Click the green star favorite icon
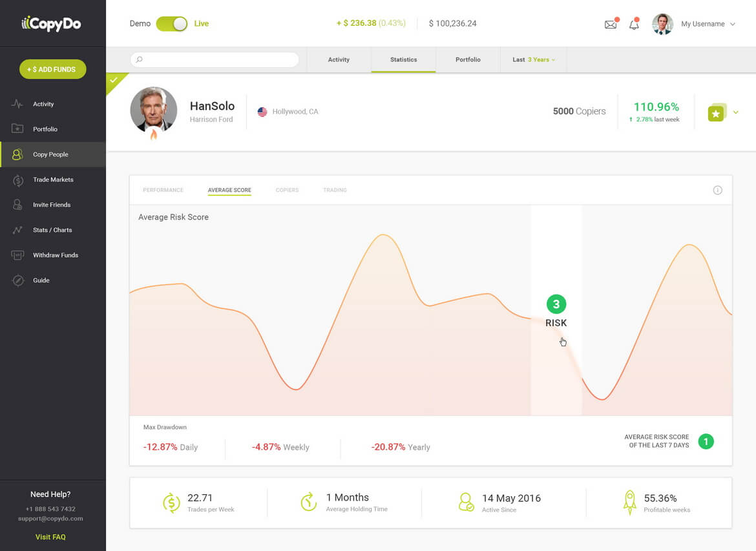The height and width of the screenshot is (551, 756). [717, 113]
